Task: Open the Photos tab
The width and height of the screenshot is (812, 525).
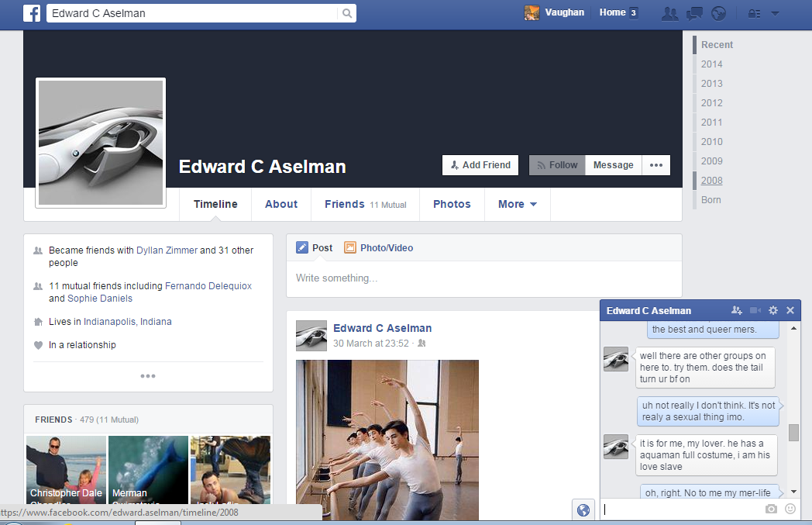Action: tap(452, 204)
